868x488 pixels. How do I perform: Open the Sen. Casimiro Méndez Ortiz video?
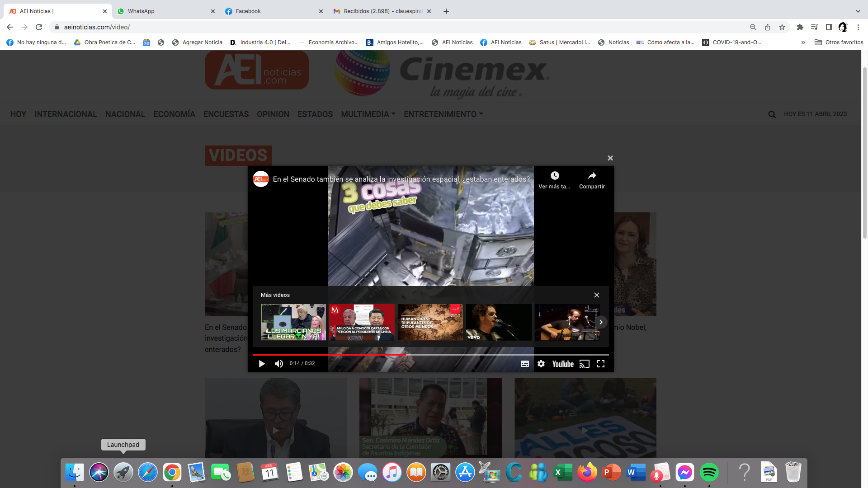pos(430,418)
